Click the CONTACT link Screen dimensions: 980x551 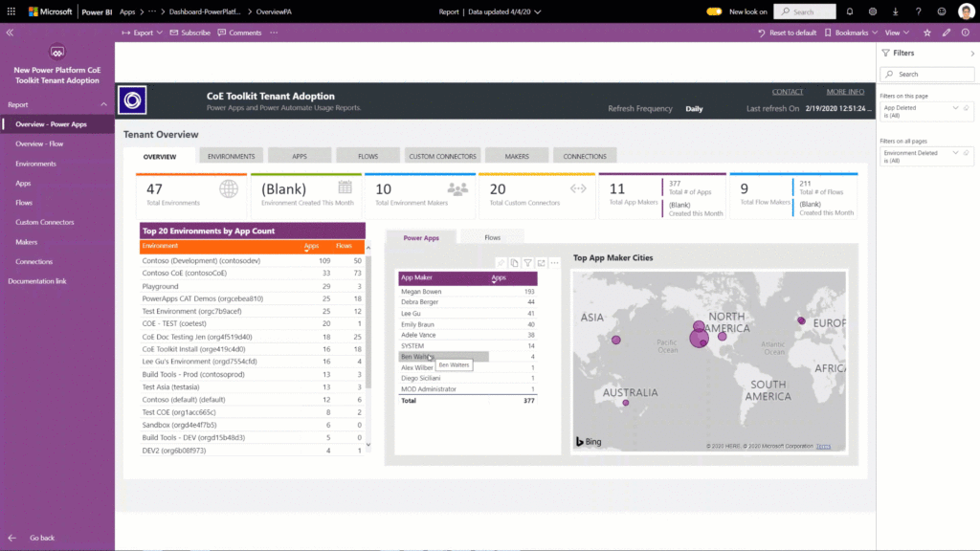click(x=788, y=92)
